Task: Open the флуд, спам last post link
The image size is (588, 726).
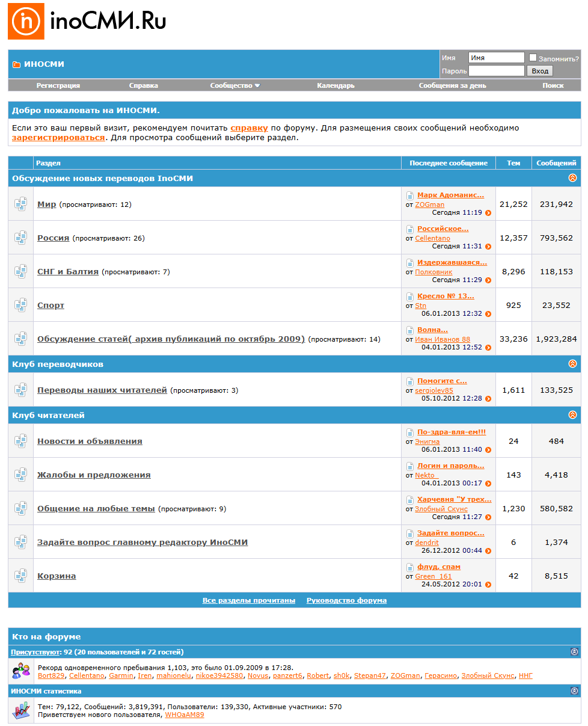Action: [439, 567]
